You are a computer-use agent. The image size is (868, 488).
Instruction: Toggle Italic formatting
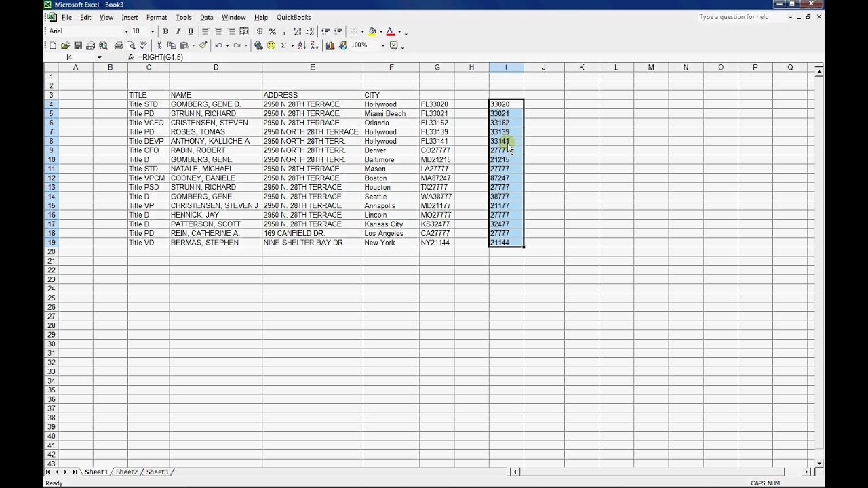pyautogui.click(x=178, y=31)
